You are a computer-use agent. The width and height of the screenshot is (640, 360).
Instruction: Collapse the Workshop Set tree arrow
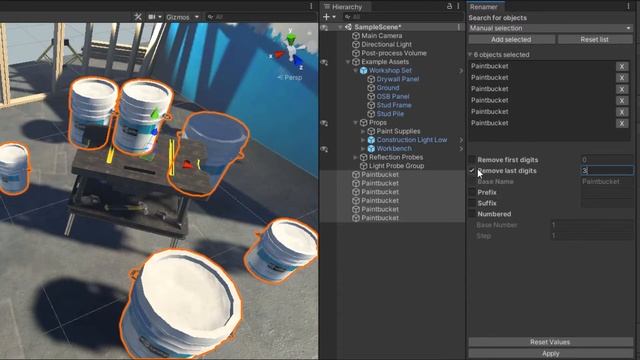point(356,71)
